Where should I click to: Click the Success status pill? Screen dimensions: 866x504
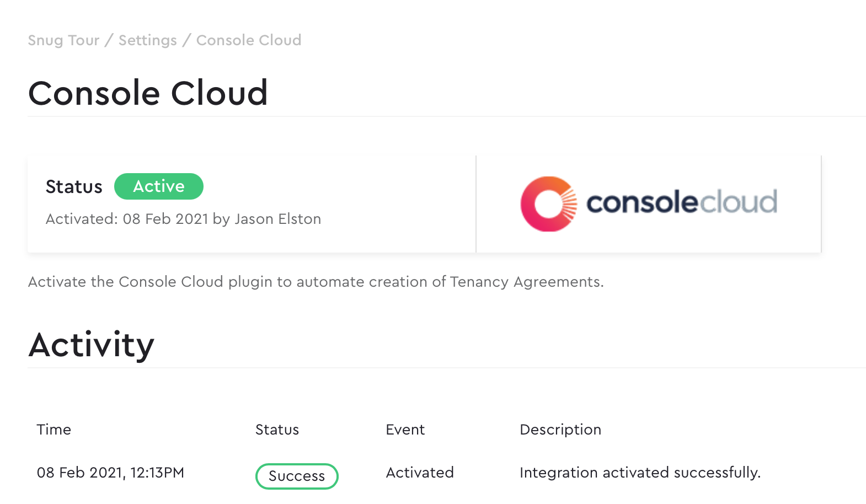point(297,476)
